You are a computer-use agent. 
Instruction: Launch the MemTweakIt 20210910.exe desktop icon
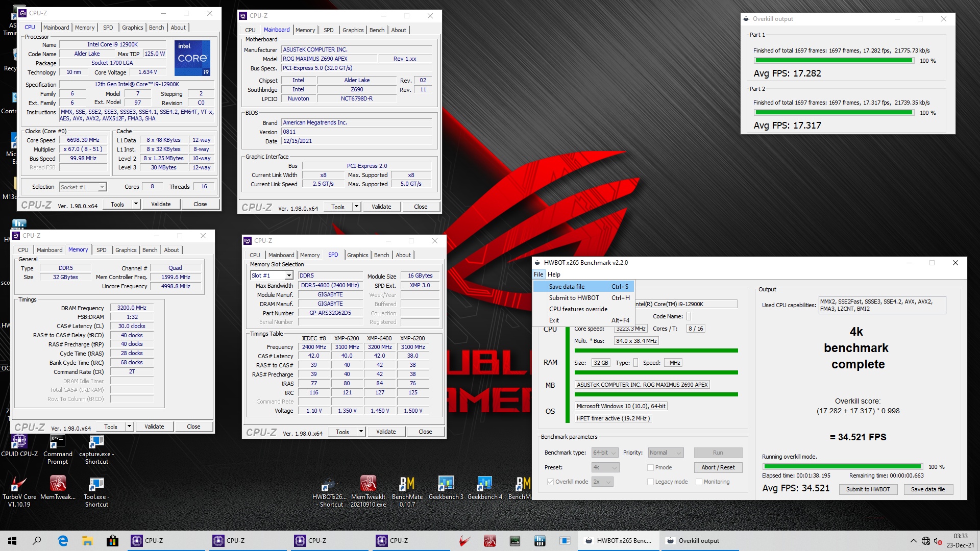click(368, 491)
